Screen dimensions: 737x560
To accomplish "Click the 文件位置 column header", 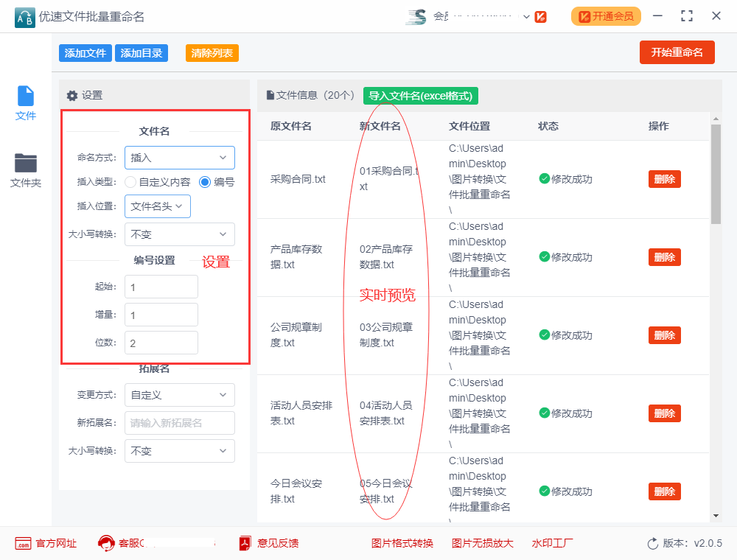I will click(x=469, y=126).
